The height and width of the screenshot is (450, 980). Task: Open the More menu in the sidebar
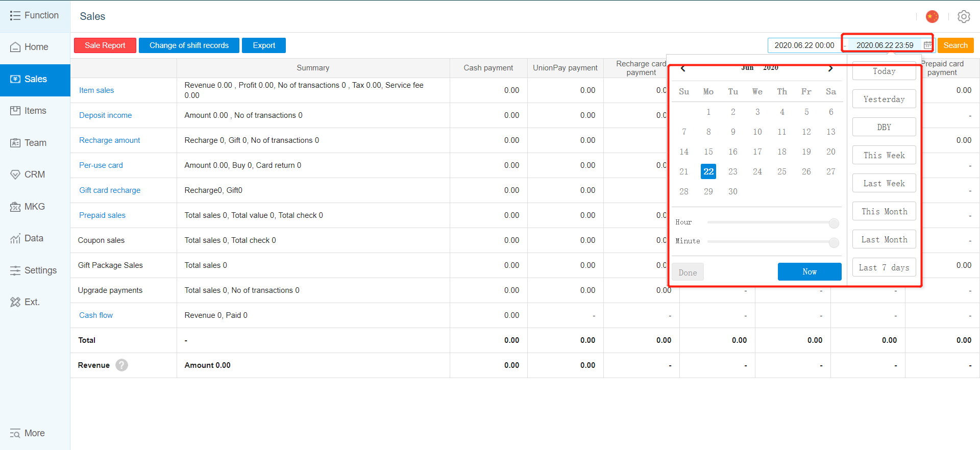[x=35, y=433]
